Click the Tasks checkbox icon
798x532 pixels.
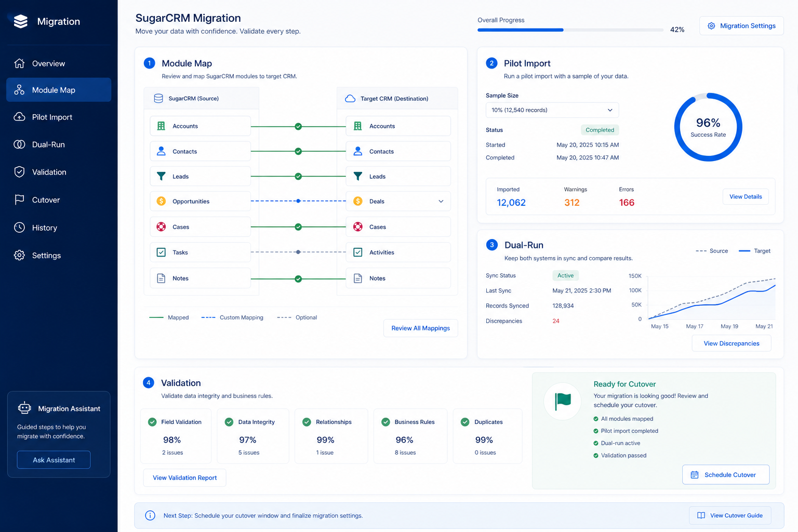[161, 252]
